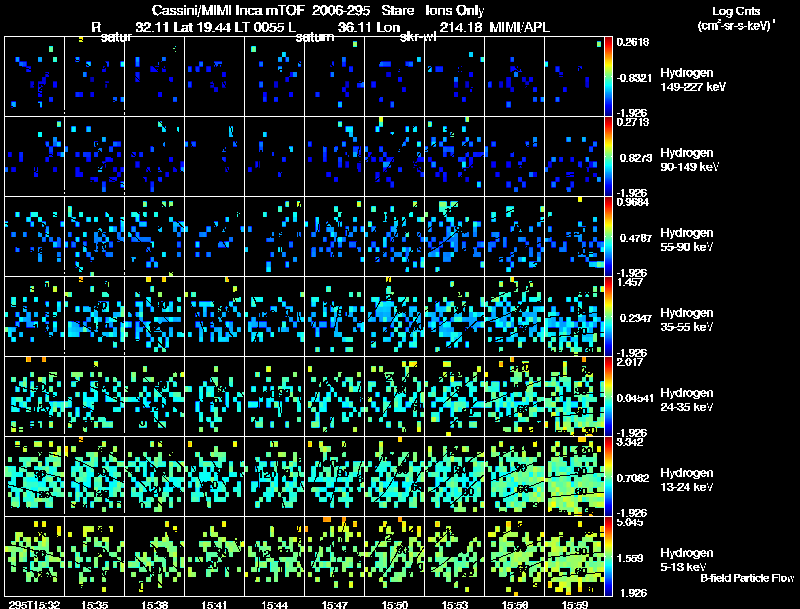Click the '-0.8321' colorbar midpoint value
Screen dimensions: 800x609
(x=634, y=78)
